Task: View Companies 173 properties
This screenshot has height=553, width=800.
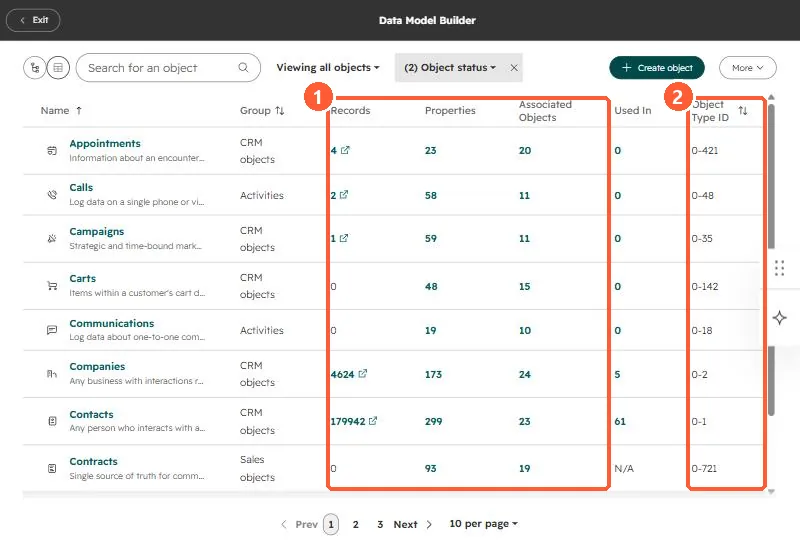Action: 433,374
